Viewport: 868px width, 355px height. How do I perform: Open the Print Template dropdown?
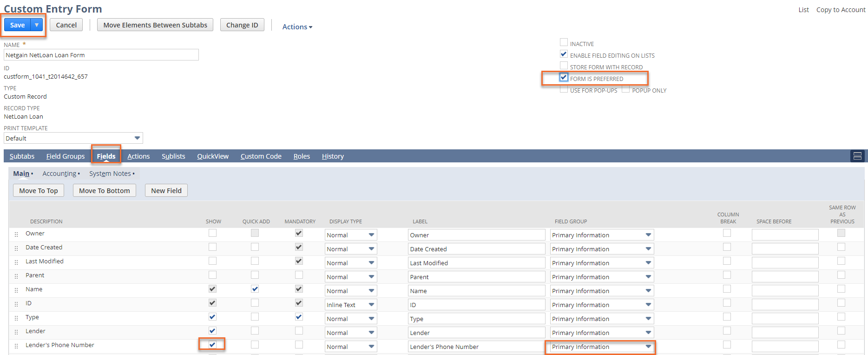pos(73,138)
